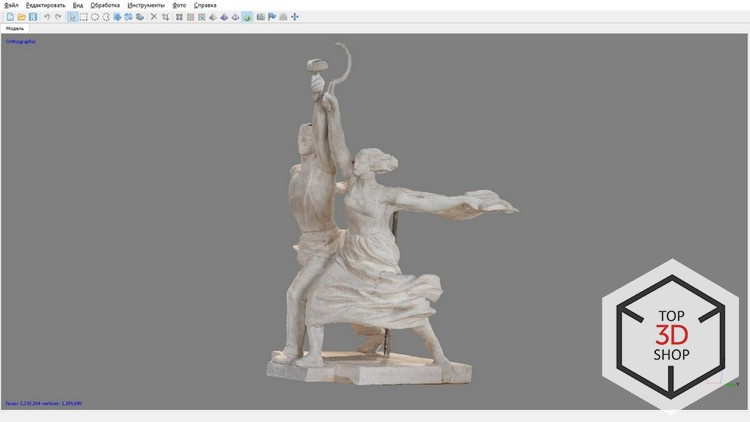This screenshot has width=750, height=422.
Task: Switch model to Textured view
Action: (x=247, y=17)
